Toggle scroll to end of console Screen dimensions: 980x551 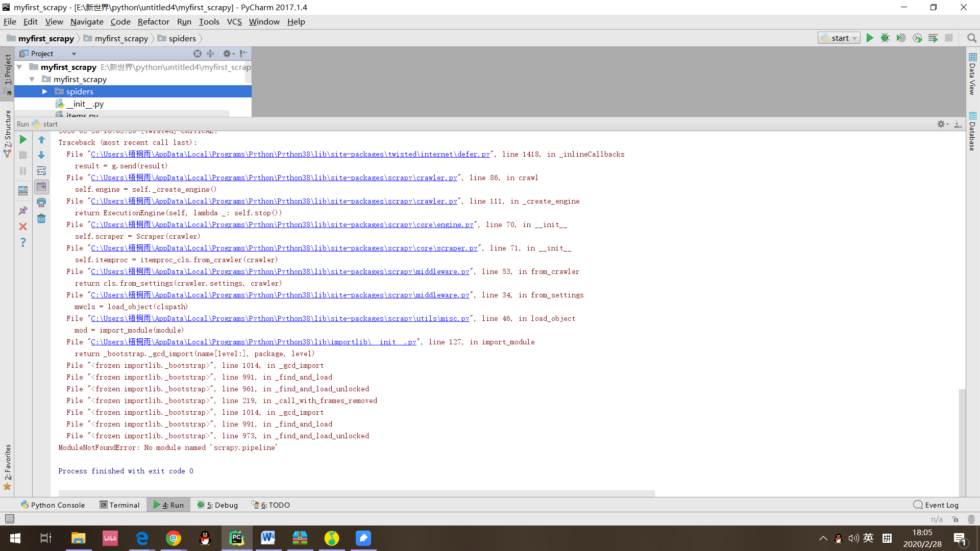point(41,187)
